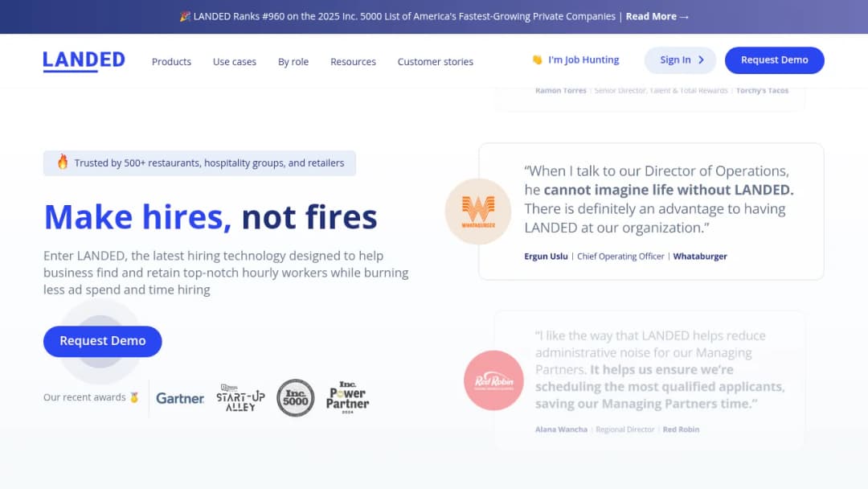The height and width of the screenshot is (489, 868).
Task: Click the flame icon in the trusted badge
Action: pyautogui.click(x=63, y=162)
